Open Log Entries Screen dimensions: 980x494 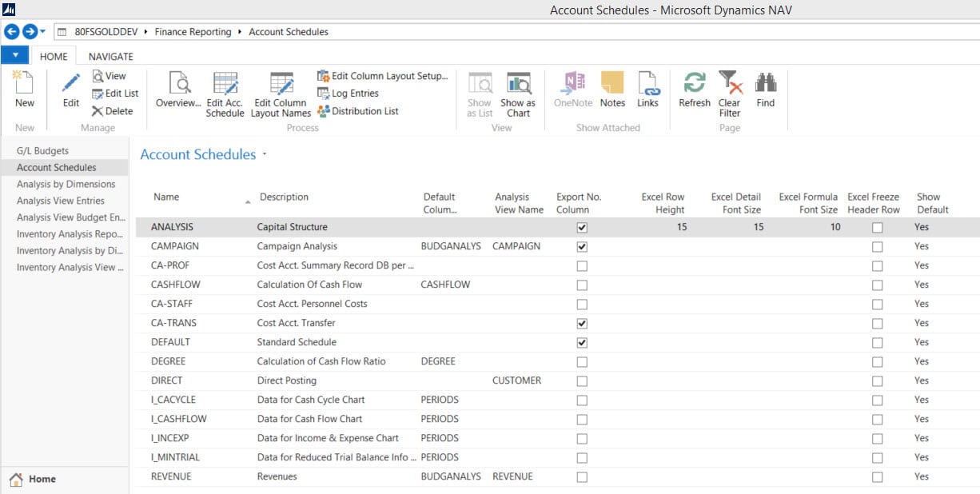(348, 94)
